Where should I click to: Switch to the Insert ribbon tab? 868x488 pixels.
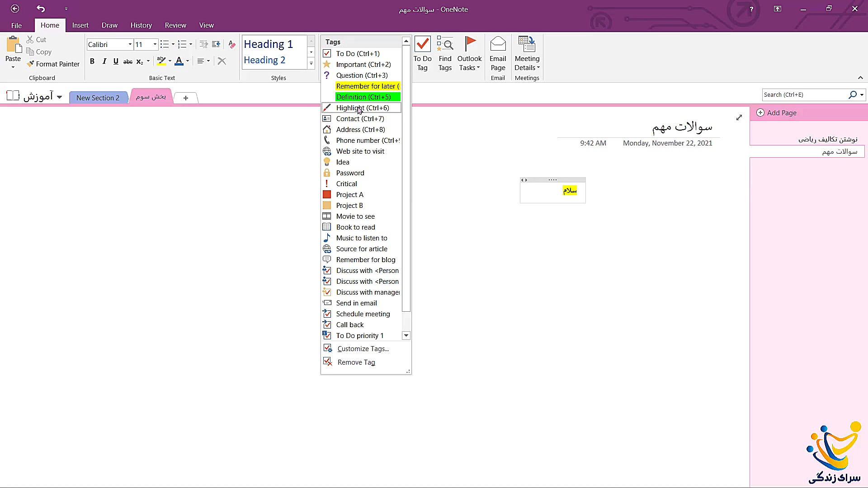click(x=80, y=25)
